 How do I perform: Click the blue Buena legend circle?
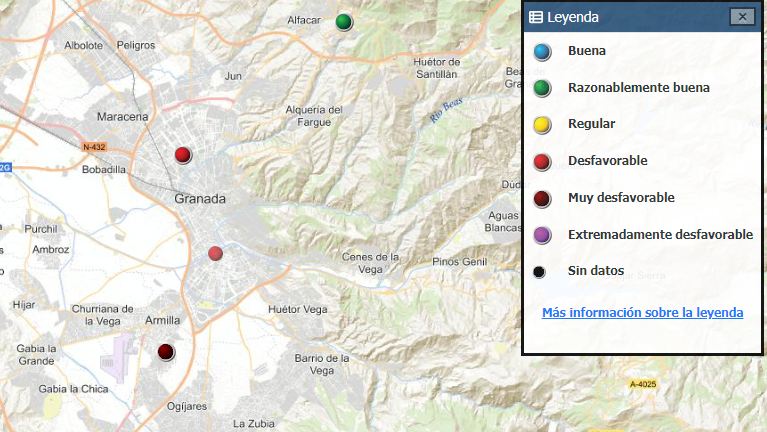[541, 52]
